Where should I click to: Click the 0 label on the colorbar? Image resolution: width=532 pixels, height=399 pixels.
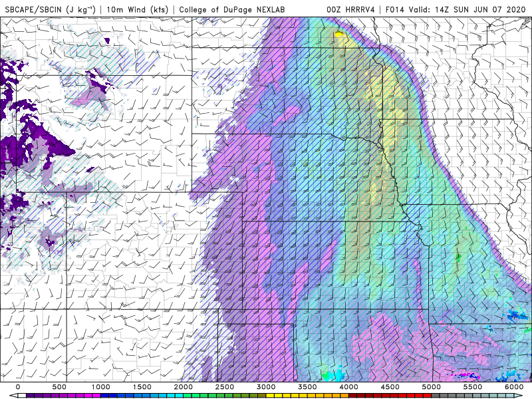tap(18, 387)
